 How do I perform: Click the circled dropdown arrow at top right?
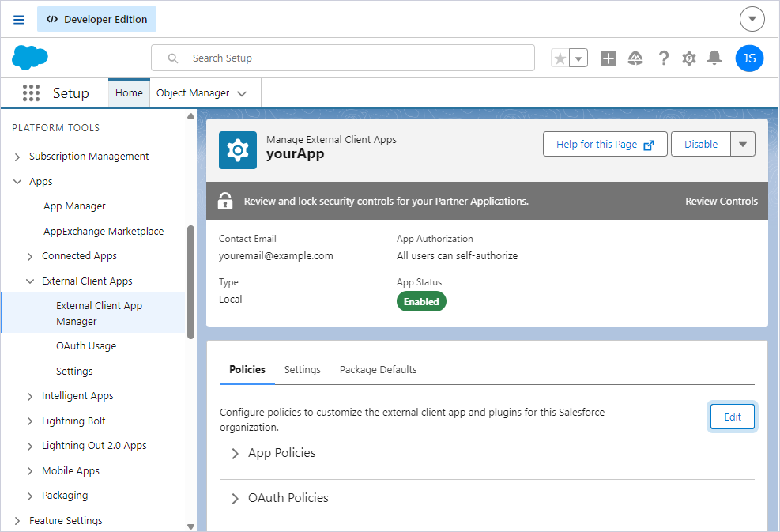752,20
